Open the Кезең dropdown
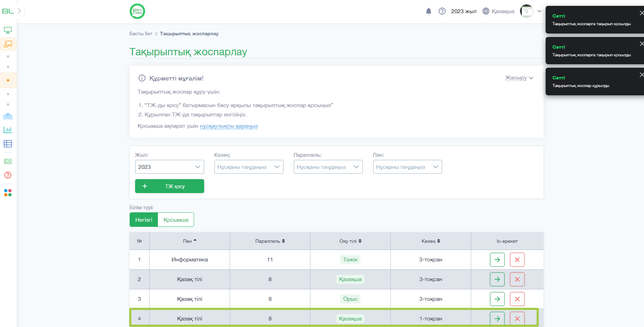The height and width of the screenshot is (327, 644). click(x=249, y=167)
